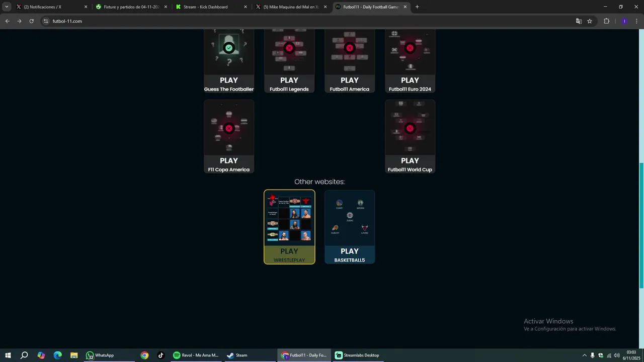The height and width of the screenshot is (362, 644).
Task: Open Google Chrome pinned taskbar icon
Action: (144, 355)
